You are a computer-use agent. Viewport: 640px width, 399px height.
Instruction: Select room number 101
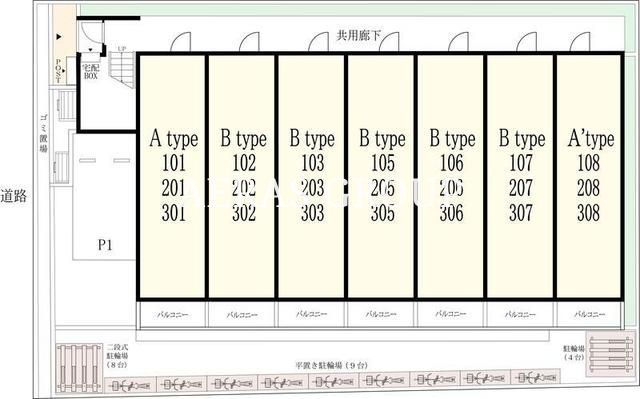(174, 163)
